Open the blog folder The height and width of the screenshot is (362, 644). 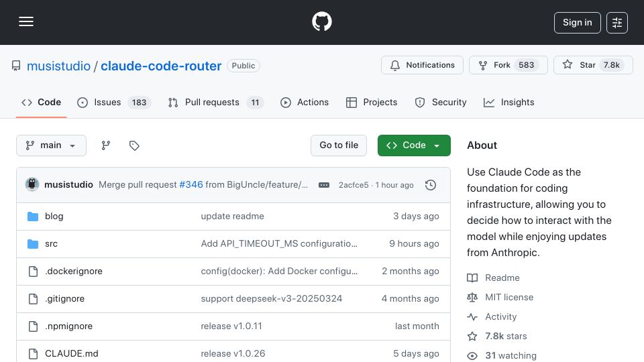54,217
